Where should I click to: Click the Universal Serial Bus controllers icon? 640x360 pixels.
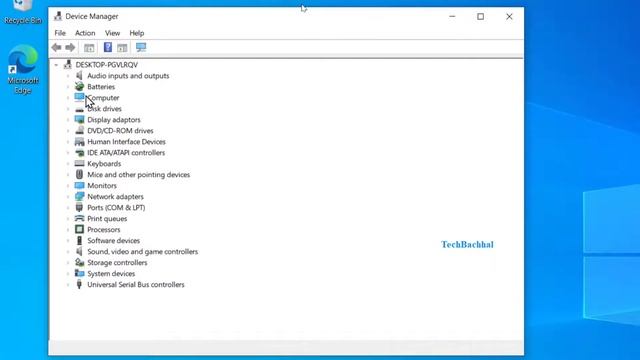pos(79,285)
